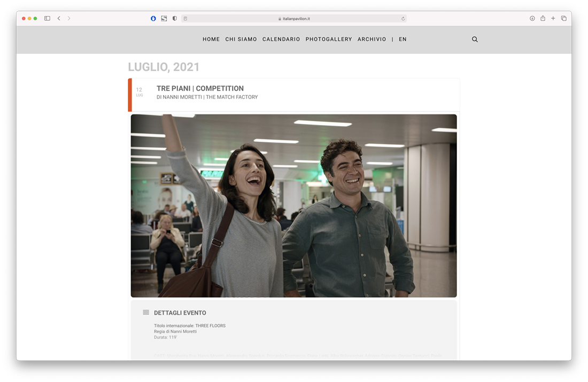The image size is (588, 382).
Task: Click the italianpavilion.it address bar
Action: coord(294,18)
